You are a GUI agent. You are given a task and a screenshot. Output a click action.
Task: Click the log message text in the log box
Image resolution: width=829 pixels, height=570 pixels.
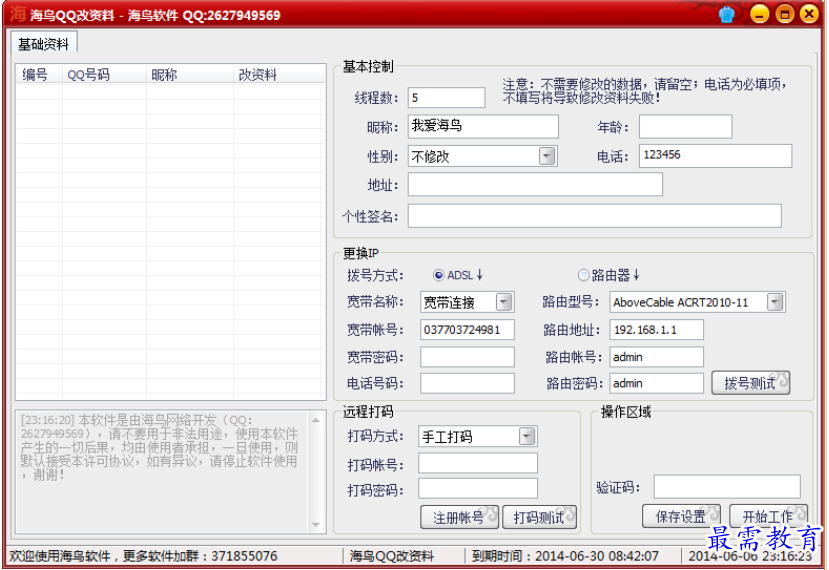159,447
